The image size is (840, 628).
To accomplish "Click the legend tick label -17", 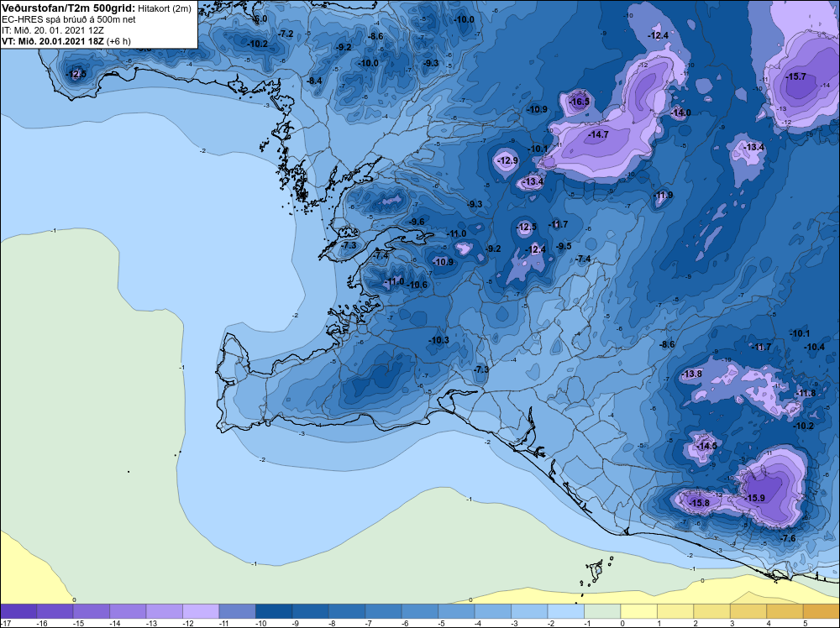I will (5, 623).
